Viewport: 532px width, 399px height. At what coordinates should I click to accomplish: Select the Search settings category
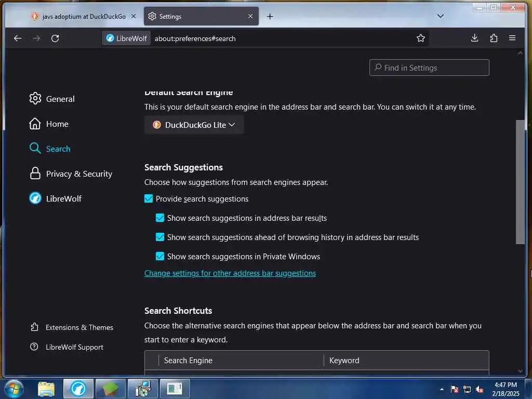coord(50,149)
